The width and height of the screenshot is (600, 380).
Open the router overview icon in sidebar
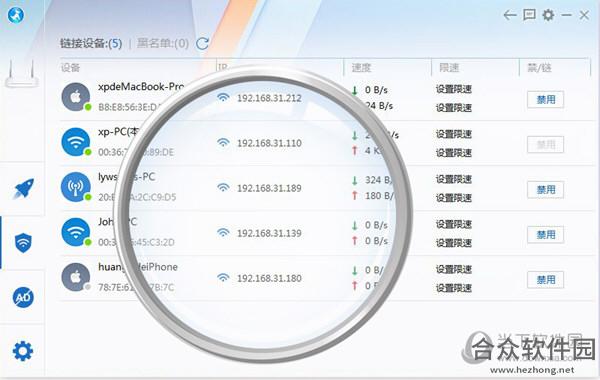[x=22, y=74]
